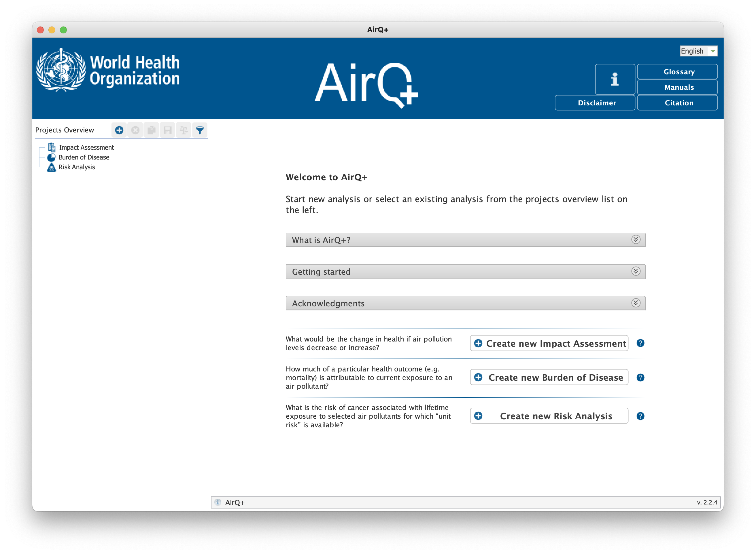Viewport: 756px width, 554px height.
Task: Select the information icon in the header
Action: click(x=615, y=79)
